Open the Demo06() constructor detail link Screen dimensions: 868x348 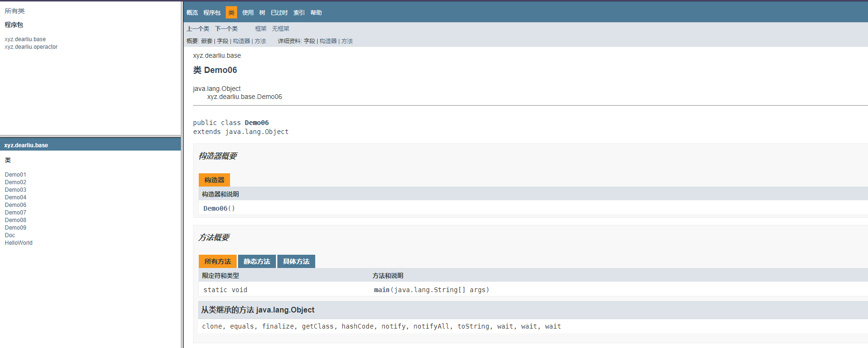[215, 208]
